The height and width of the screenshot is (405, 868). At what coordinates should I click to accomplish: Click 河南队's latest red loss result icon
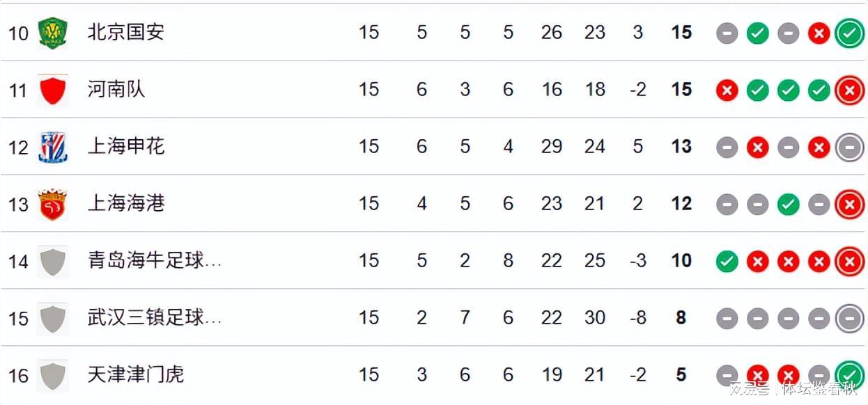[x=849, y=90]
